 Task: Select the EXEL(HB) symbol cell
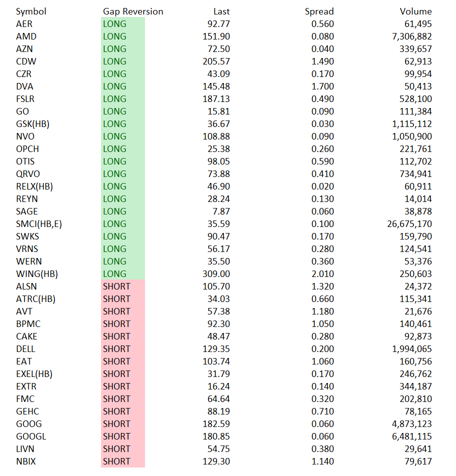tap(34, 374)
